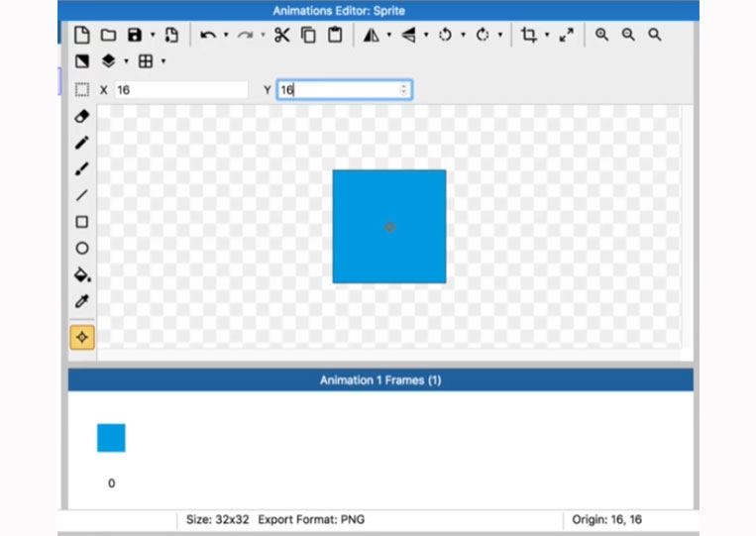The height and width of the screenshot is (536, 756).
Task: Click the Transparency/mask icon in second row
Action: pos(82,61)
